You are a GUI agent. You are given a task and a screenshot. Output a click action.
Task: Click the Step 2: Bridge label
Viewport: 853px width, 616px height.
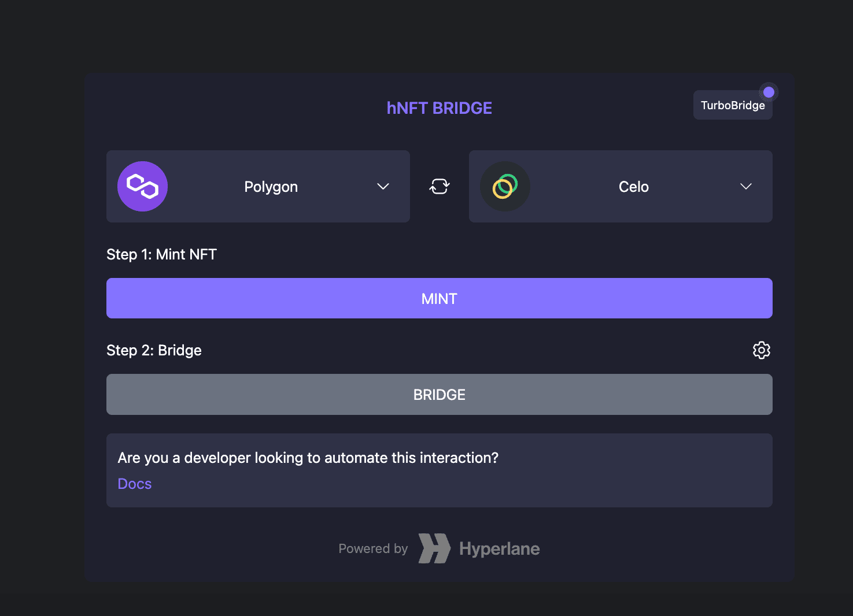point(154,350)
